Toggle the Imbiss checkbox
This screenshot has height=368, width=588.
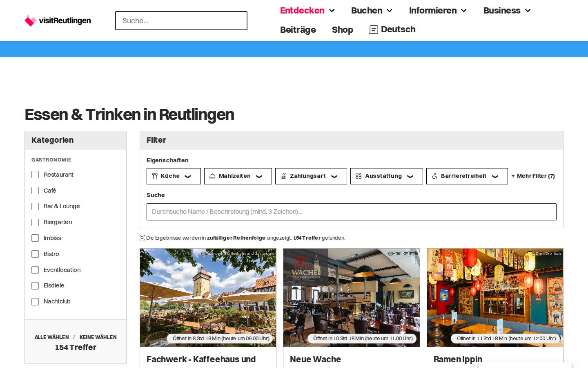click(x=35, y=238)
